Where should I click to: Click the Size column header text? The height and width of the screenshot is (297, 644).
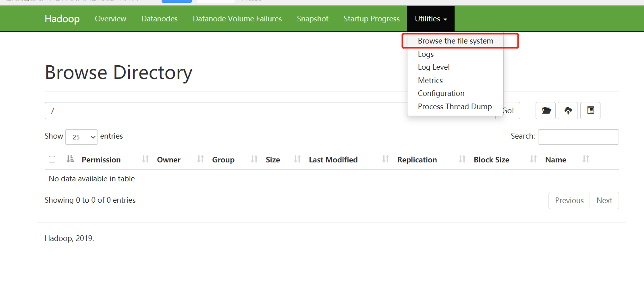(273, 160)
